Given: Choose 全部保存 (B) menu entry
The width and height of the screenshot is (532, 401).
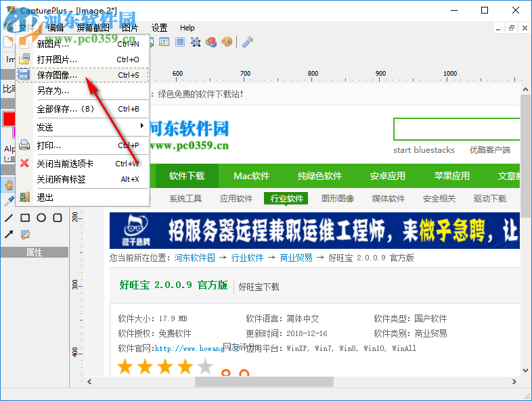Looking at the screenshot, I should coord(83,109).
